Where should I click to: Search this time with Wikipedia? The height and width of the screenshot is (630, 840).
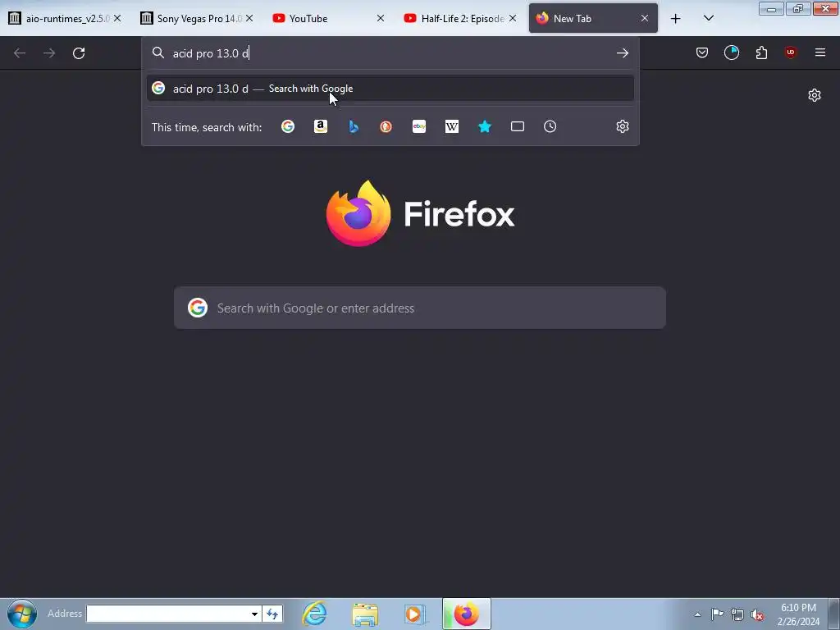(x=452, y=126)
